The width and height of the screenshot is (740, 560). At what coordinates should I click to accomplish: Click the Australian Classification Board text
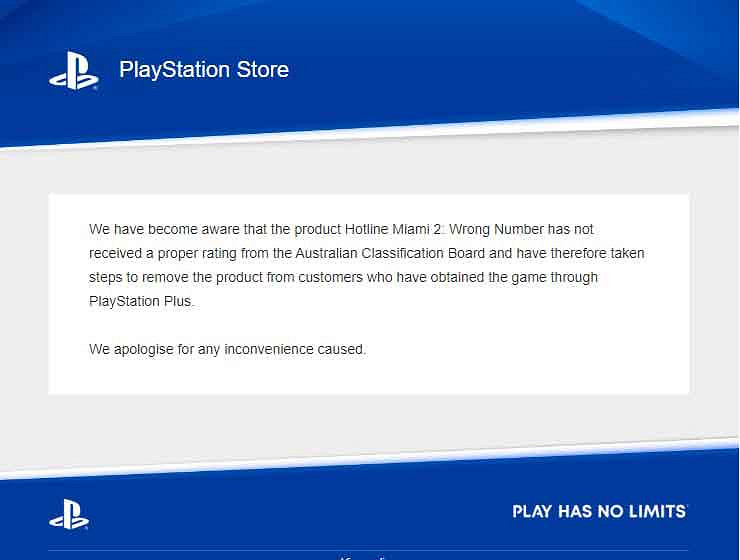(x=390, y=253)
